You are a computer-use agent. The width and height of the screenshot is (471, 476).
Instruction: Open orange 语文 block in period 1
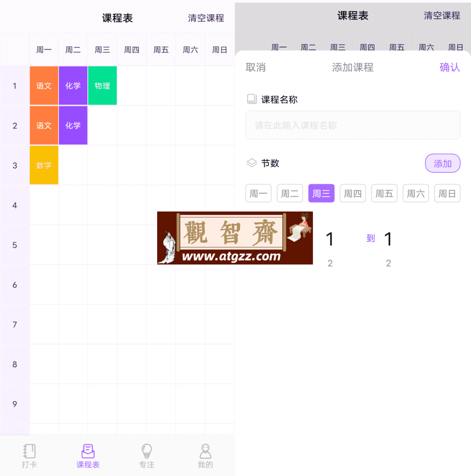(x=44, y=86)
